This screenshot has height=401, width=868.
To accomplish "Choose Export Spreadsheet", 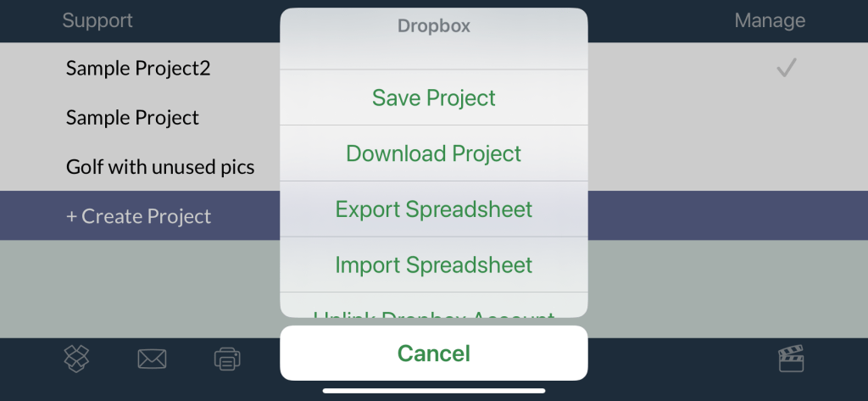I will pos(434,209).
